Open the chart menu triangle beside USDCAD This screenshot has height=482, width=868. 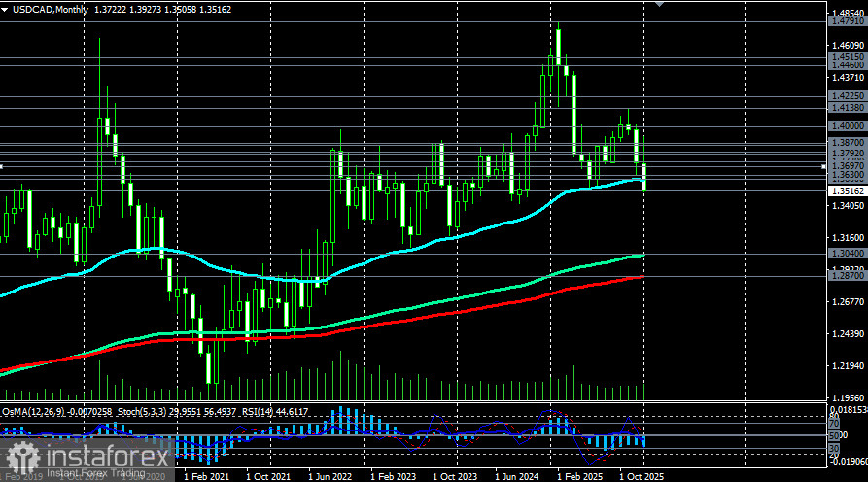(x=6, y=8)
